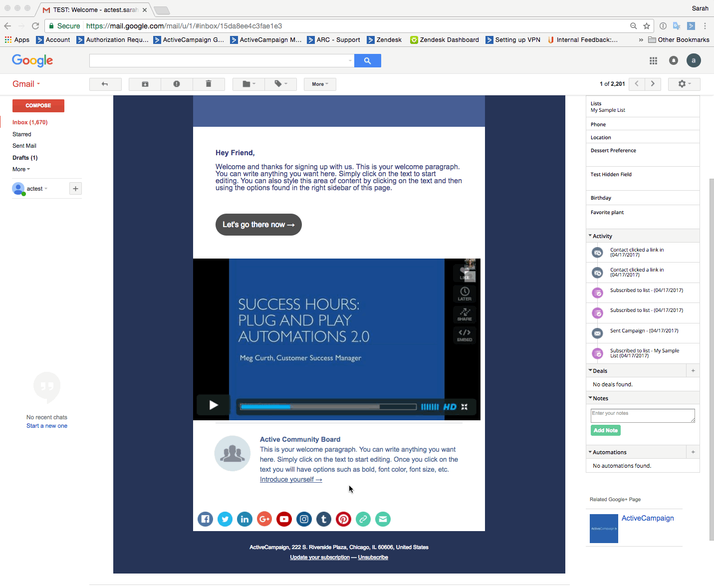
Task: Open the Labels dropdown
Action: coord(280,84)
